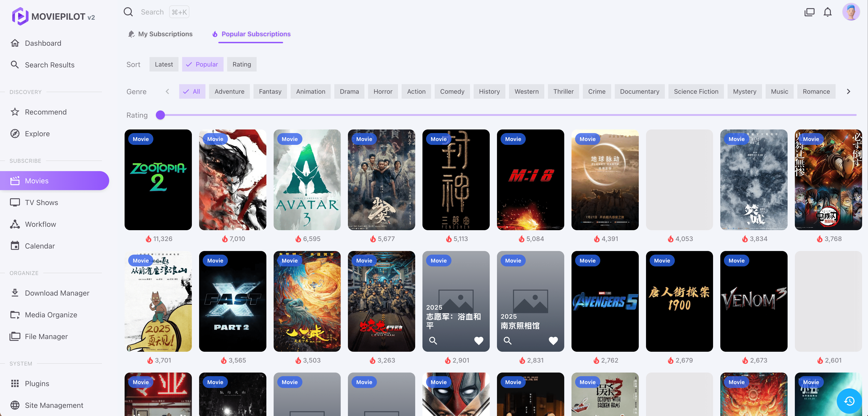Open Download Manager in sidebar
868x416 pixels.
pyautogui.click(x=57, y=293)
